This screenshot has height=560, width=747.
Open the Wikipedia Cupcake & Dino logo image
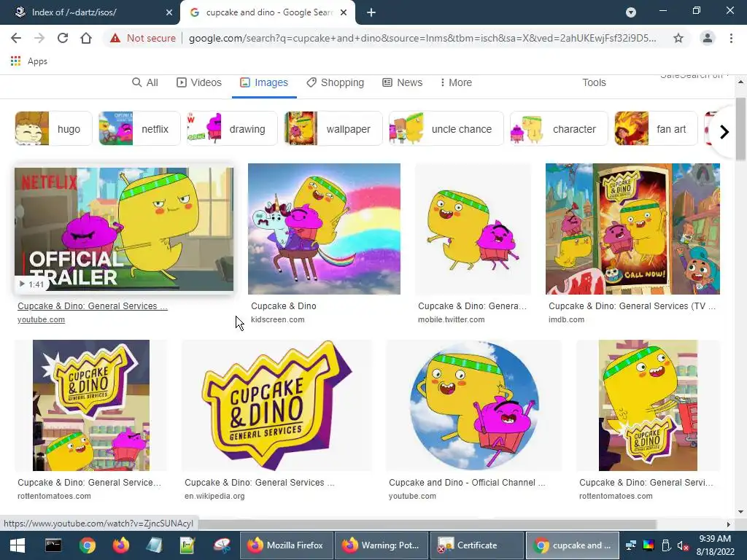276,405
